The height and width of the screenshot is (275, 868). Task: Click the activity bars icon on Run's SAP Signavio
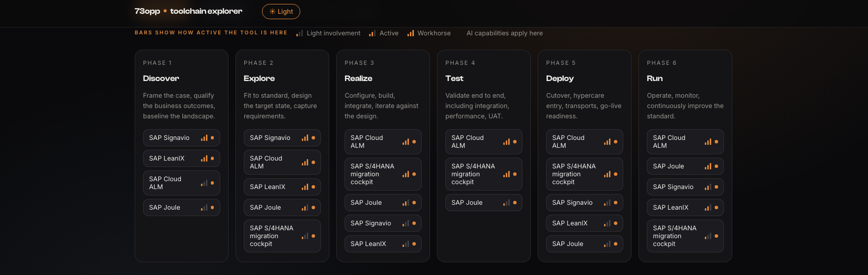(708, 187)
